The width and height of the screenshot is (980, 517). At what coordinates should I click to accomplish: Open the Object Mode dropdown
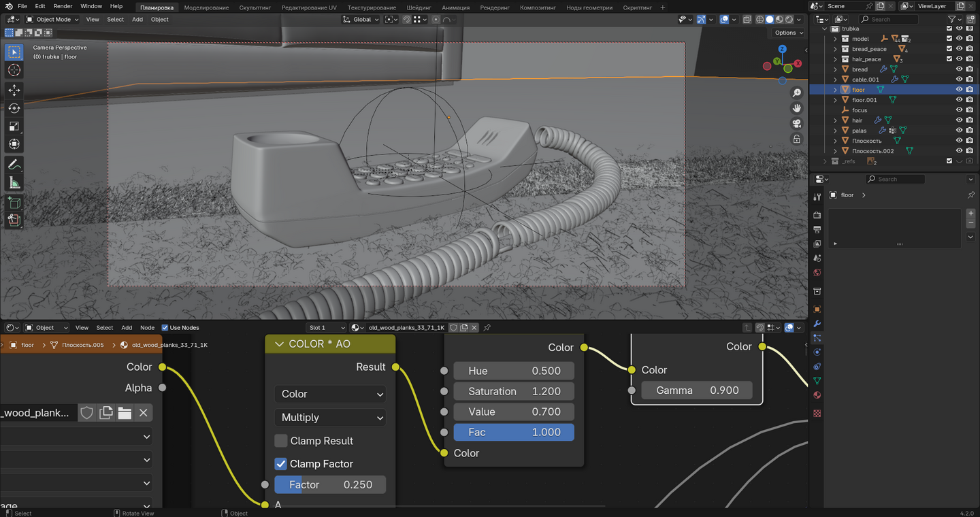[x=53, y=20]
